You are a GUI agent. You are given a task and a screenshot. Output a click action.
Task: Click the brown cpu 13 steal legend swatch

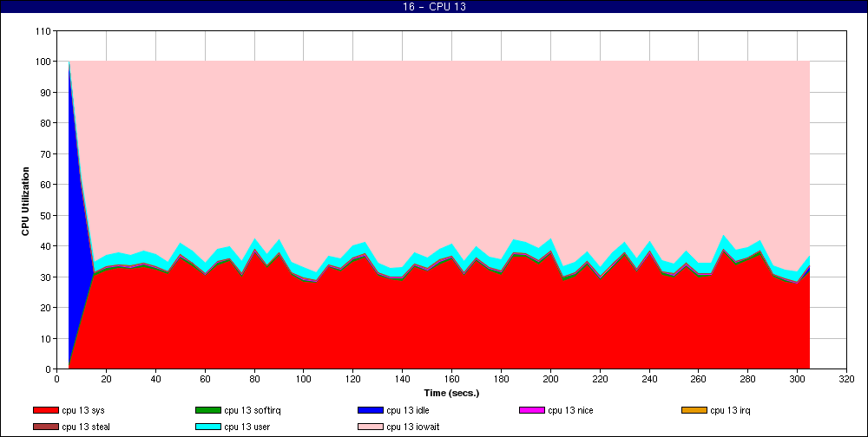point(45,427)
